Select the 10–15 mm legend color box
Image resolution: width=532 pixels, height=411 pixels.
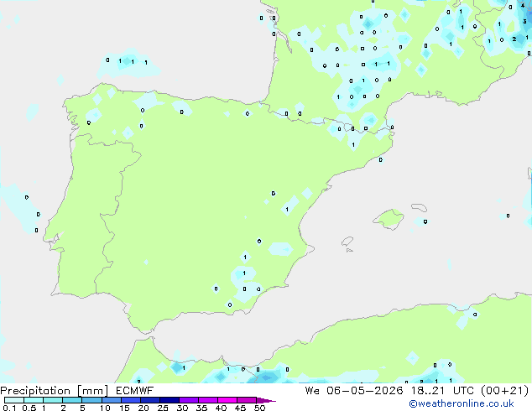click(111, 400)
